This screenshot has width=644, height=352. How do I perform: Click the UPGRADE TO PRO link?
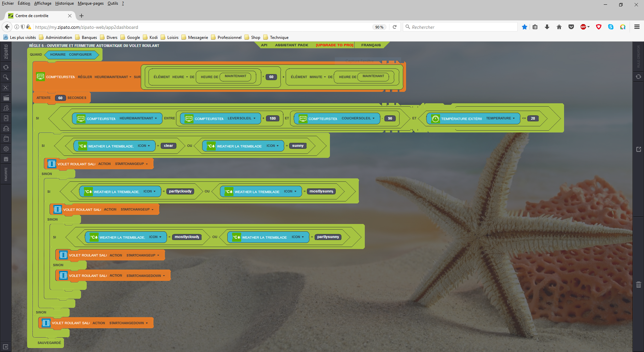334,45
